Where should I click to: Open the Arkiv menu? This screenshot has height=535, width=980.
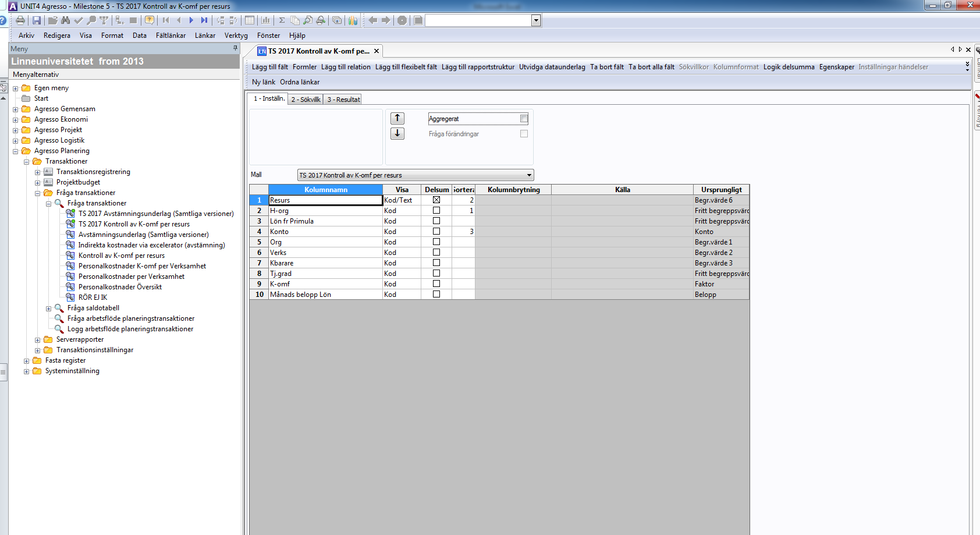(26, 36)
